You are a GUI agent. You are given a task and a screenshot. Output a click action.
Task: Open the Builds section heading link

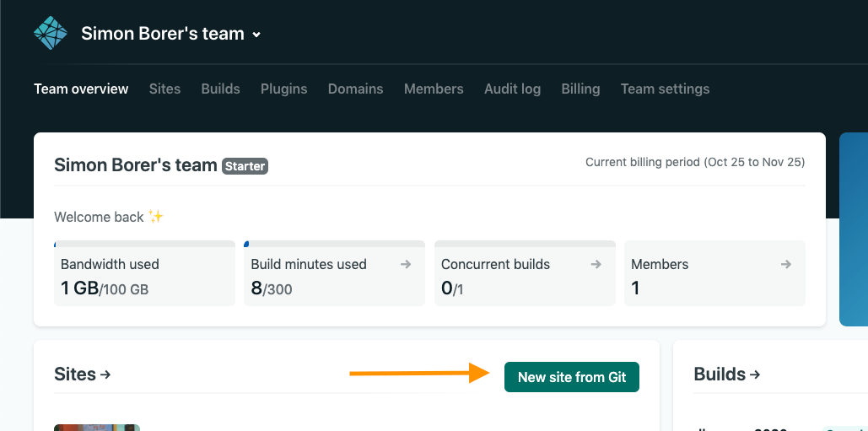[x=726, y=374]
